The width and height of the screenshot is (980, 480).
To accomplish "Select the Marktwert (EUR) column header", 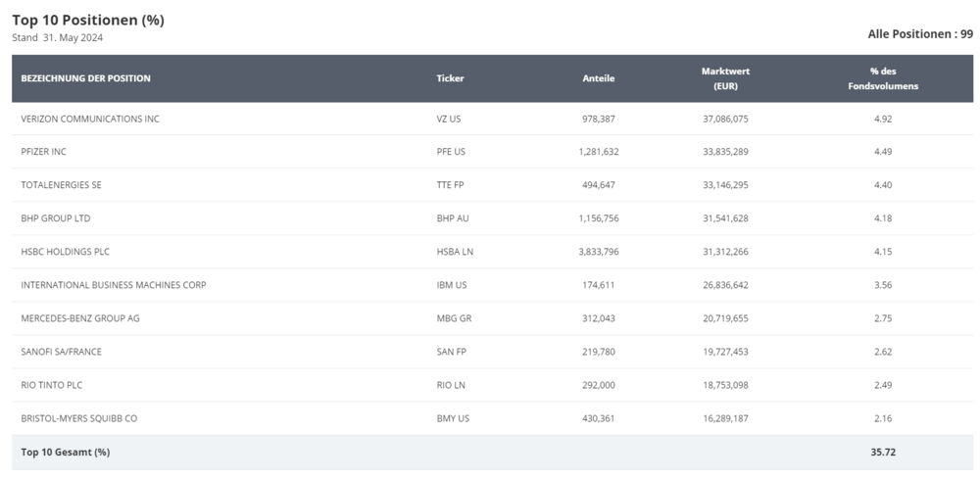I will pyautogui.click(x=725, y=78).
